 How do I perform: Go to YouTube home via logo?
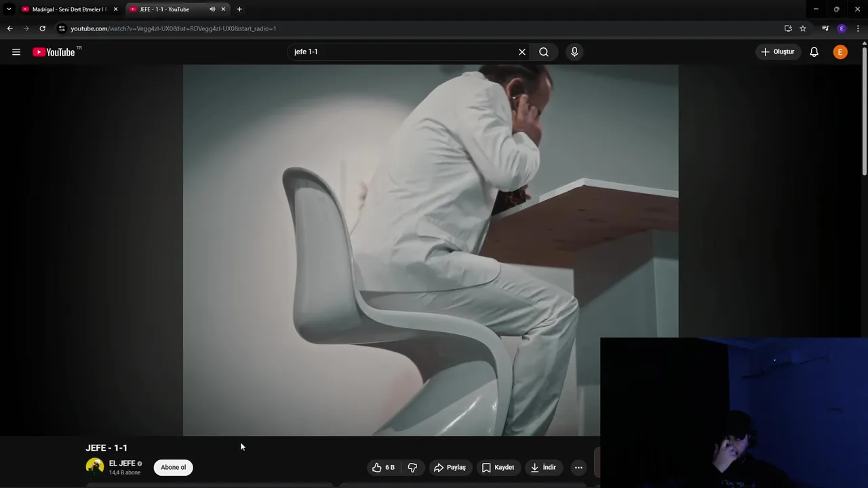coord(54,52)
